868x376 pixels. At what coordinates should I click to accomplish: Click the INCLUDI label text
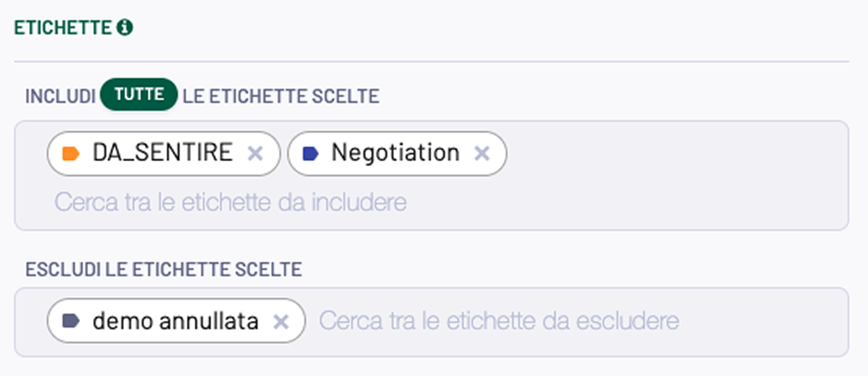click(x=60, y=96)
